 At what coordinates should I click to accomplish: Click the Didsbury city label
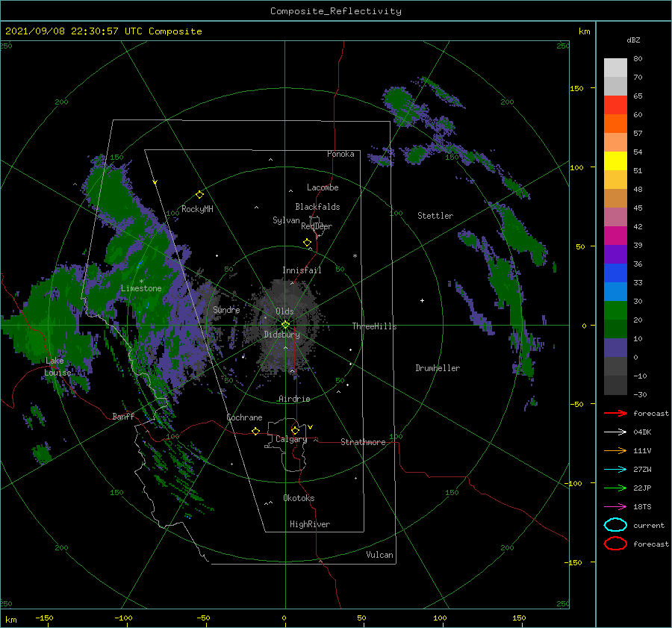282,335
